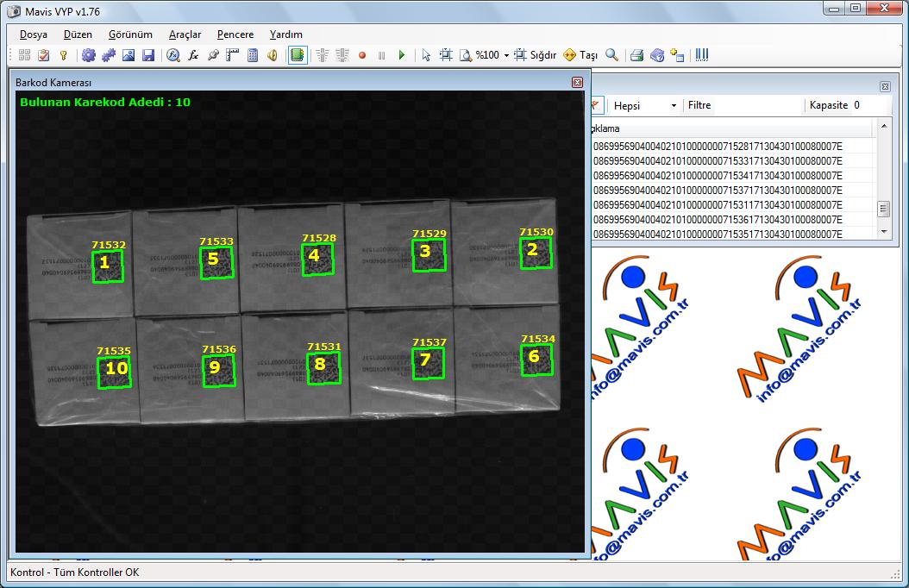909x588 pixels.
Task: Close the right side list panel
Action: pyautogui.click(x=885, y=87)
